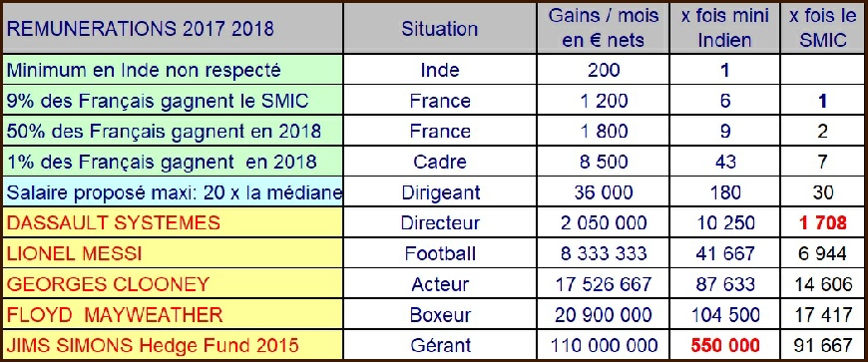
Task: Click the Football situation cell
Action: [x=440, y=253]
